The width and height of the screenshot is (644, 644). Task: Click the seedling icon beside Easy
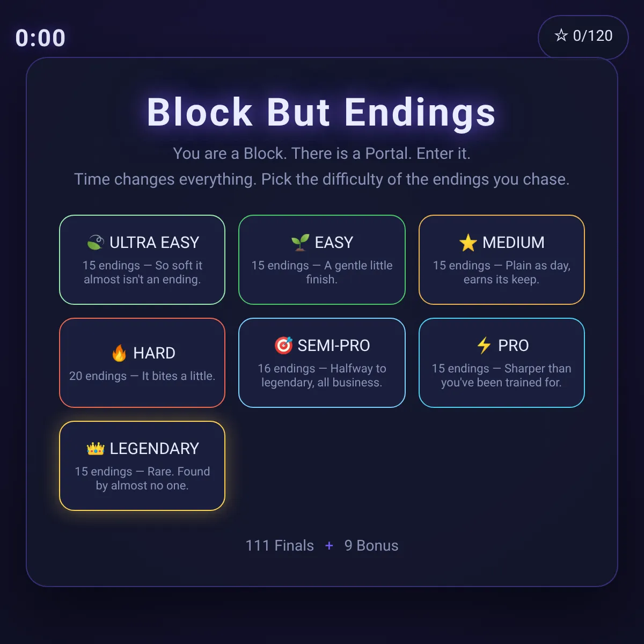[x=301, y=243]
